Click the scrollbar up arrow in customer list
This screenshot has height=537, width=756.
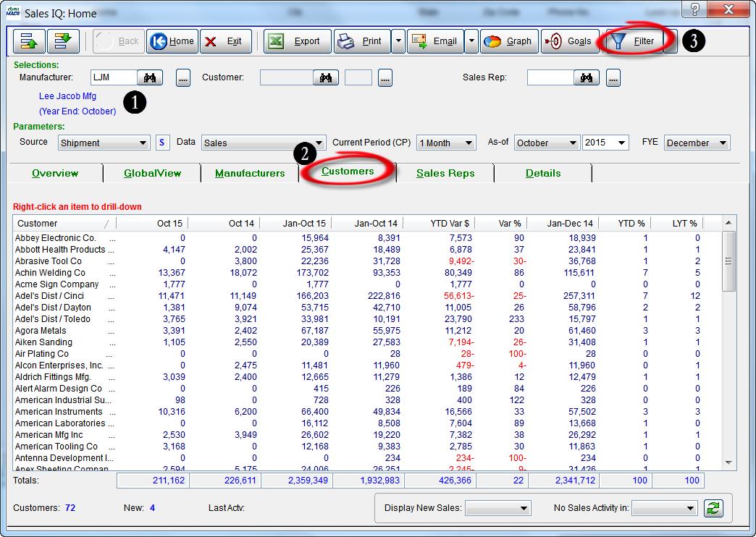point(728,223)
